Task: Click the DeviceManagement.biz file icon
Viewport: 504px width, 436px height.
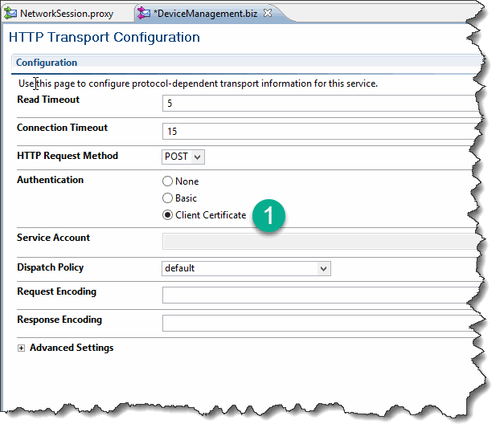Action: pos(144,14)
